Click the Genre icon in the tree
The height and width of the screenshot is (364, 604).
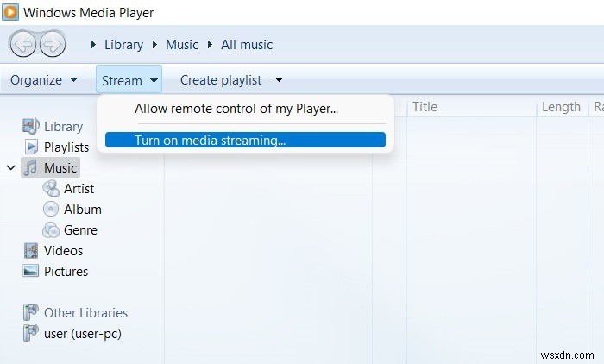[x=51, y=230]
